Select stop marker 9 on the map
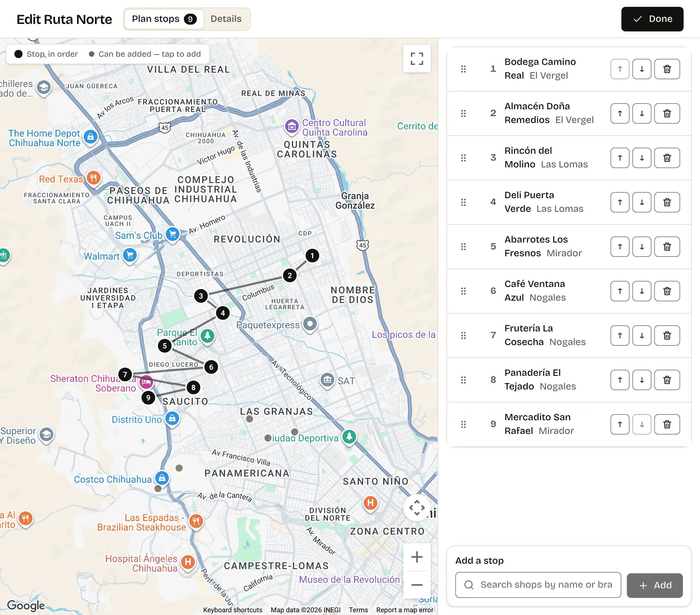This screenshot has width=700, height=615. pyautogui.click(x=148, y=398)
